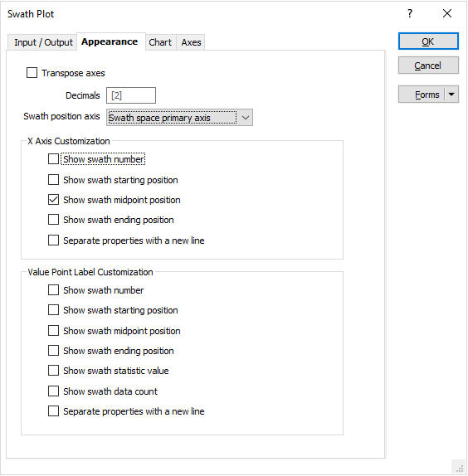This screenshot has width=468, height=476.
Task: Click the resize grip at dialog corner
Action: [x=460, y=469]
